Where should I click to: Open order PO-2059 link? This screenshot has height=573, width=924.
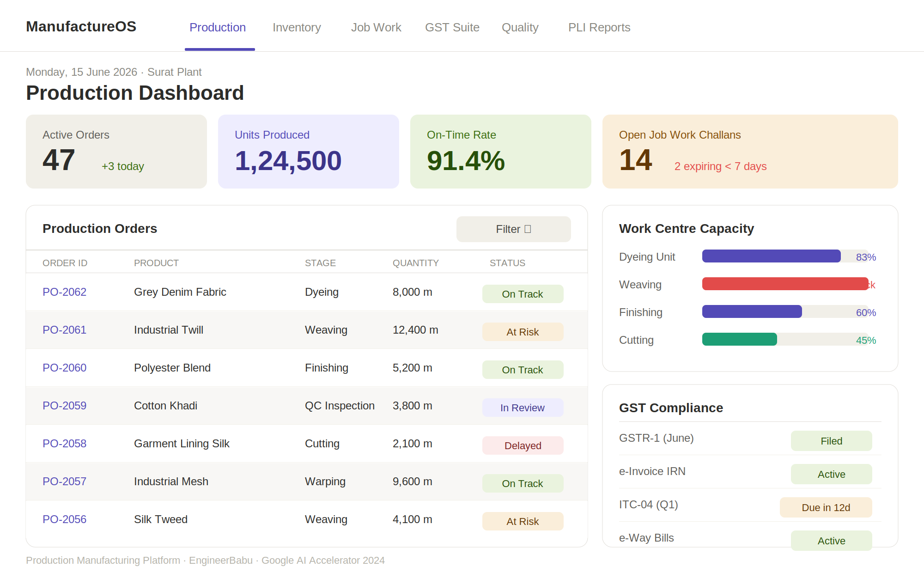coord(65,406)
